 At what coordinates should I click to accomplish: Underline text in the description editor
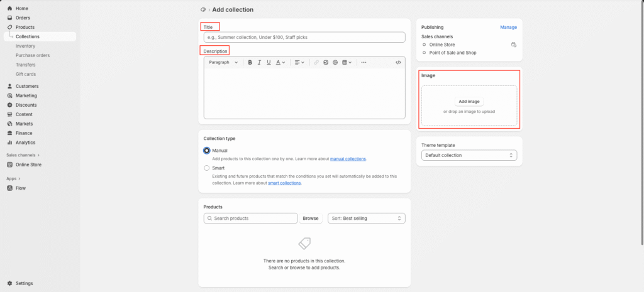click(269, 62)
